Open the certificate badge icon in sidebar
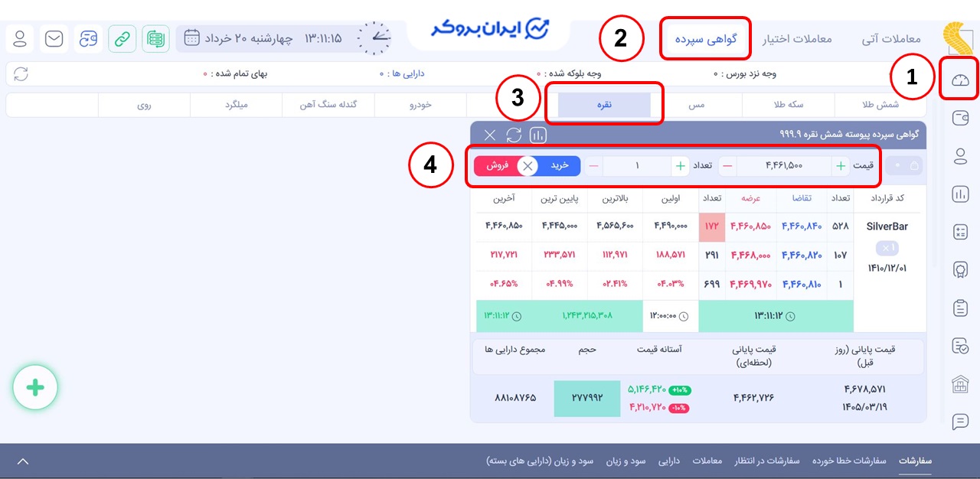Image resolution: width=980 pixels, height=479 pixels. pos(960,270)
